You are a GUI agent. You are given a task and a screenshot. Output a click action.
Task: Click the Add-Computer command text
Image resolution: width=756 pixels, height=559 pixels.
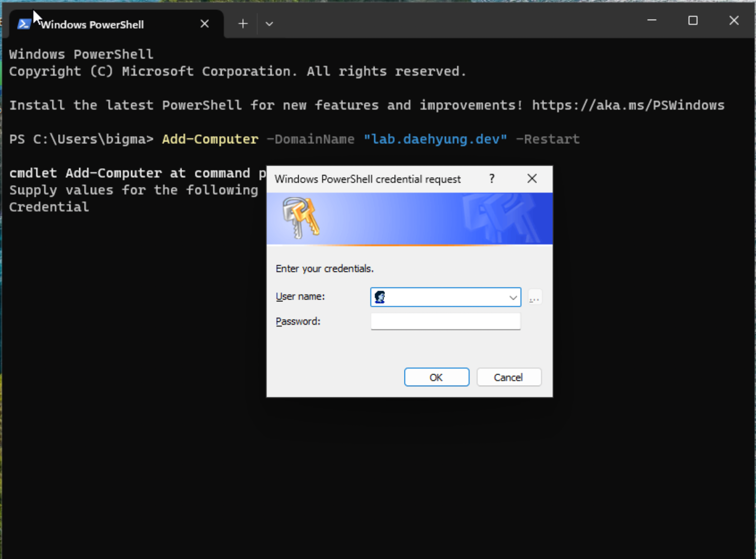[x=210, y=139]
